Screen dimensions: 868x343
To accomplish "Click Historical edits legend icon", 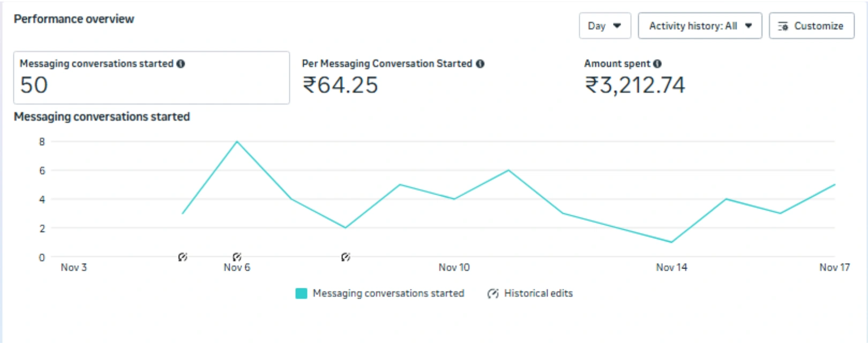I will [x=493, y=294].
